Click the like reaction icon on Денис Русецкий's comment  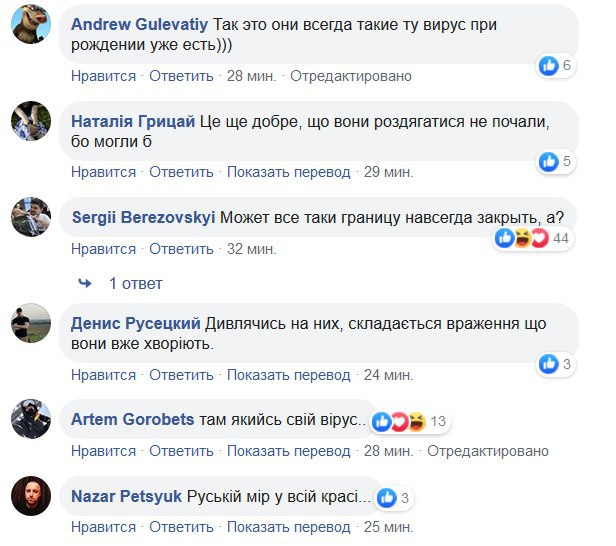(x=549, y=364)
